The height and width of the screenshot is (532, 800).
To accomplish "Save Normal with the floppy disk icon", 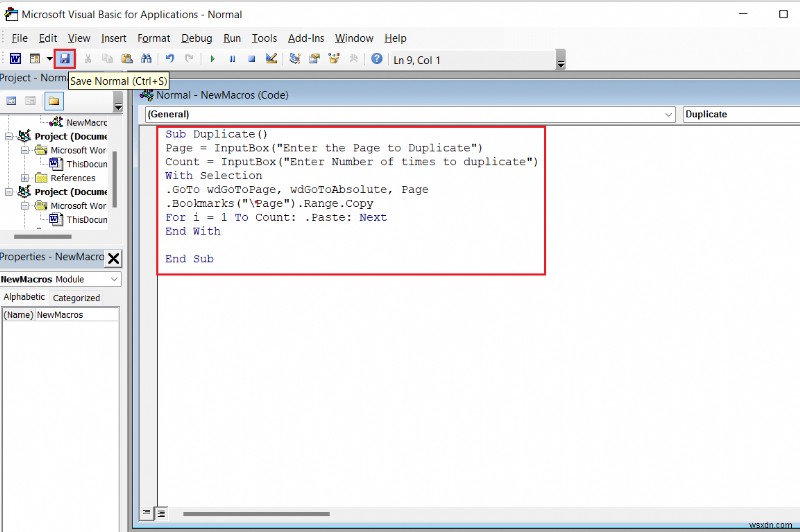I will [65, 59].
